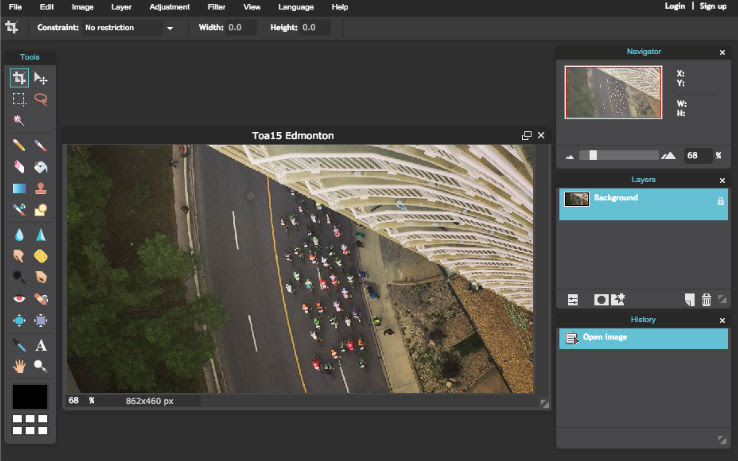Select the Blur water-drop tool

coord(19,235)
